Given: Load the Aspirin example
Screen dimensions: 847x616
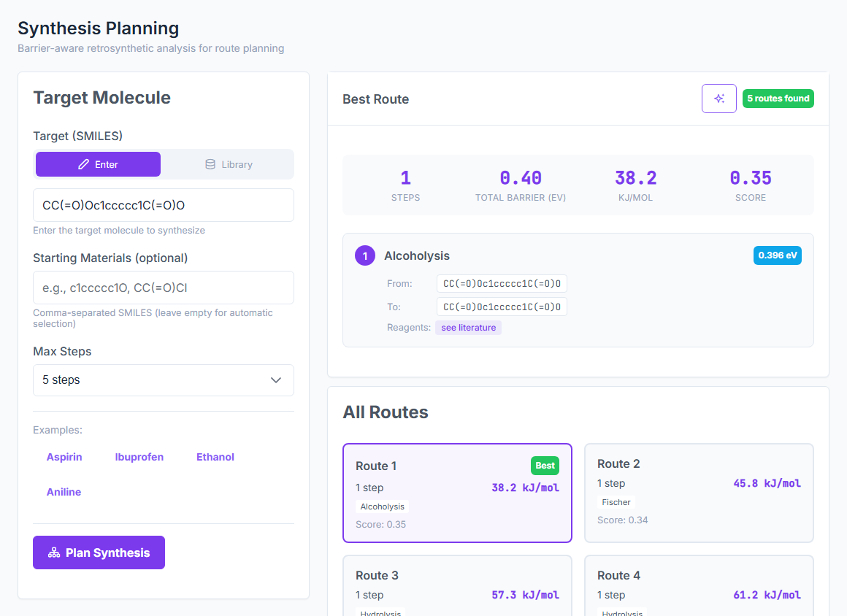Looking at the screenshot, I should [64, 457].
